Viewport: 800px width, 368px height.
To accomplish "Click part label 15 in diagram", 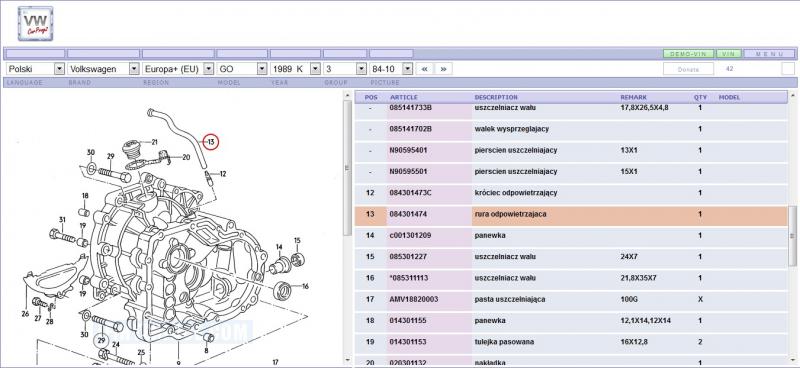I will point(297,240).
